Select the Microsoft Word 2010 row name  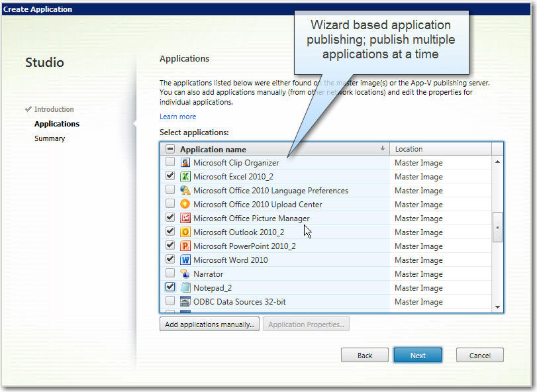230,260
